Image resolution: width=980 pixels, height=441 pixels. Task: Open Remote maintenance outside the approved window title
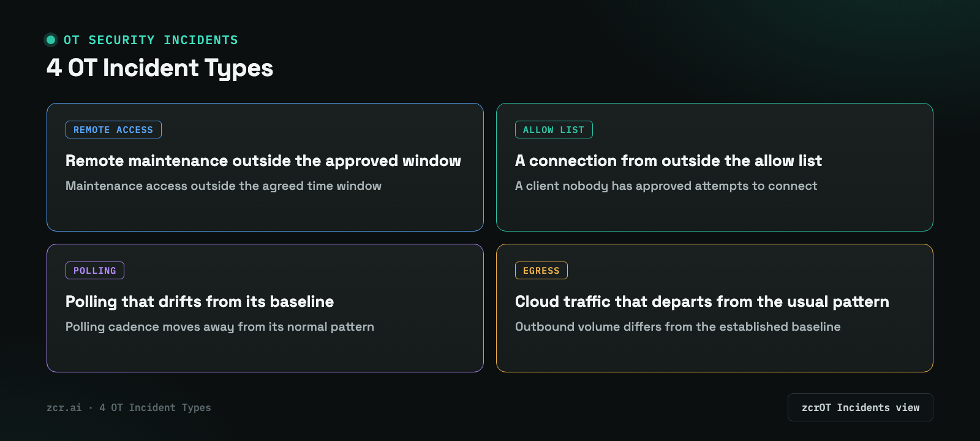pos(263,160)
